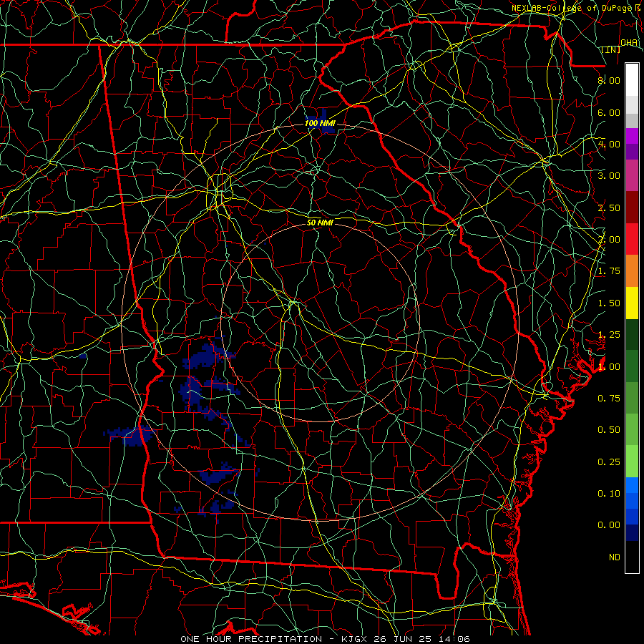The height and width of the screenshot is (644, 644).
Task: Select the orange 1.75 legend swatch
Action: click(632, 271)
